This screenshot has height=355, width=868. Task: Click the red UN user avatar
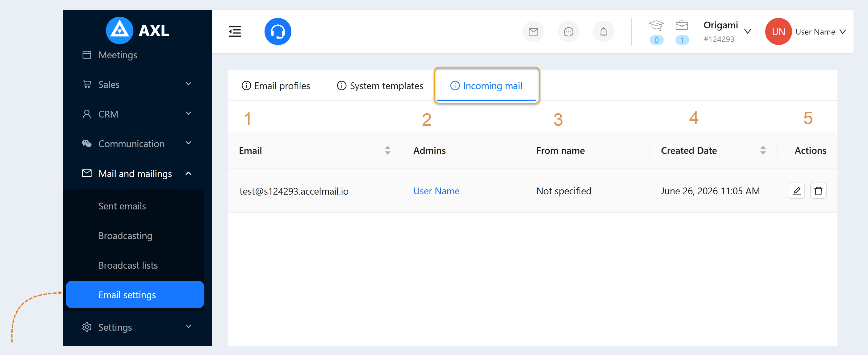778,31
